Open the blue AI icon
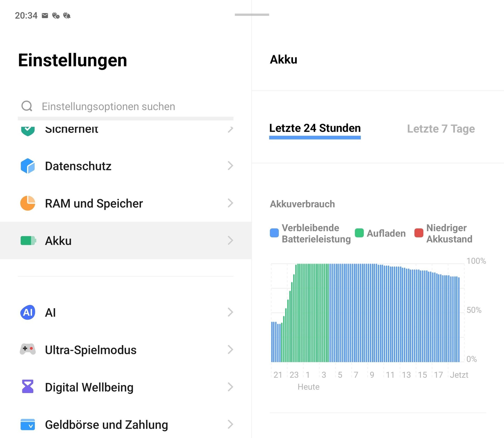This screenshot has width=504, height=438. 28,312
